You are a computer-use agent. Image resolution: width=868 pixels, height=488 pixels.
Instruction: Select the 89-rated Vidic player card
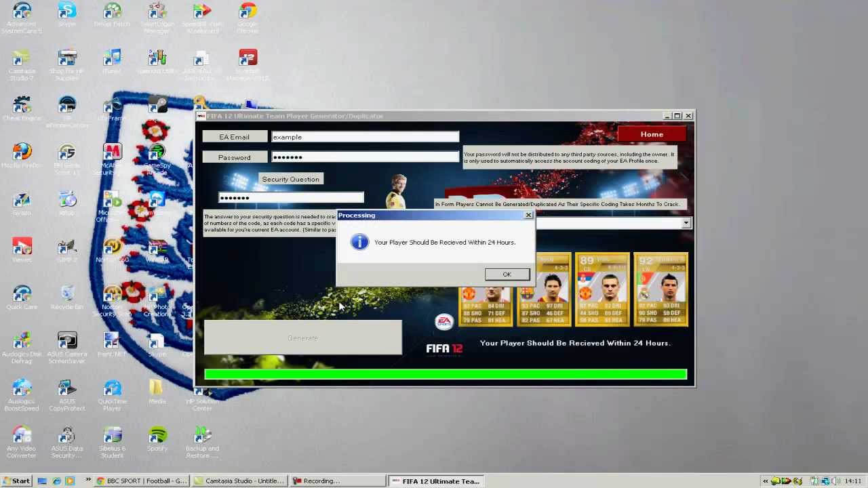click(x=602, y=289)
